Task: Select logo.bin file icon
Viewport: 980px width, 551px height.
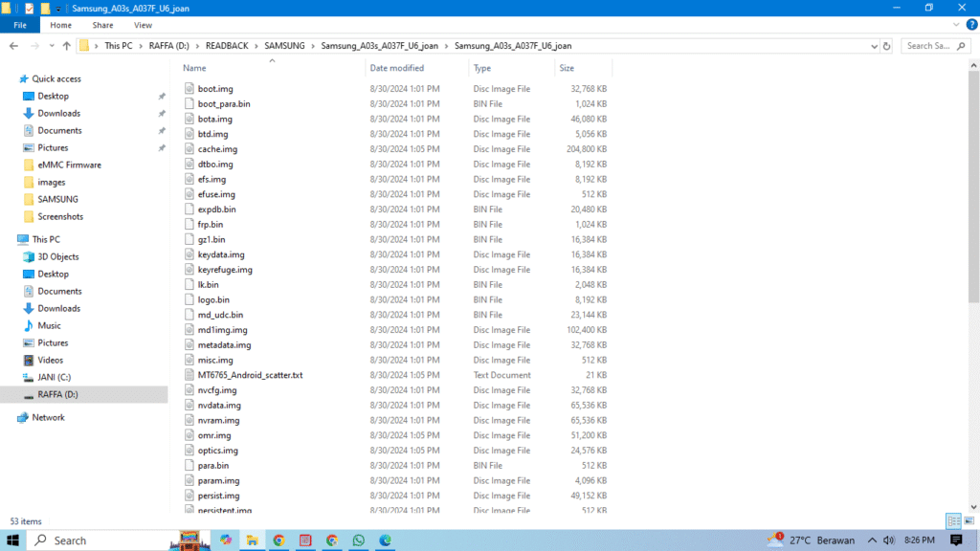Action: click(189, 299)
